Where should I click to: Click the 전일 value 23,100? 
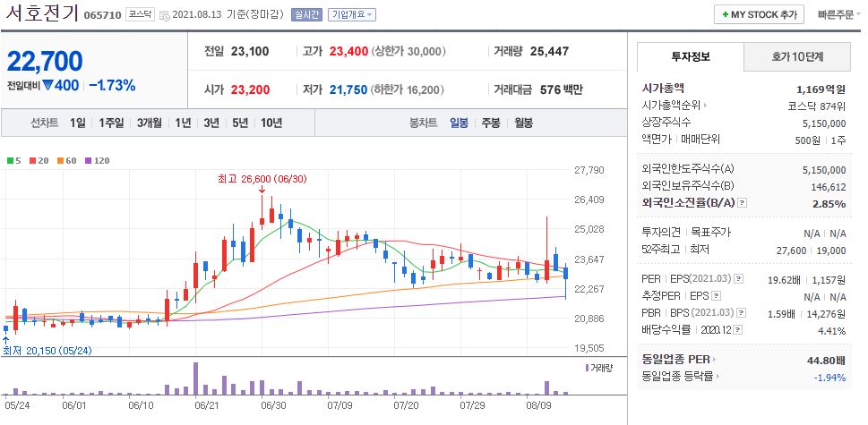[x=250, y=51]
